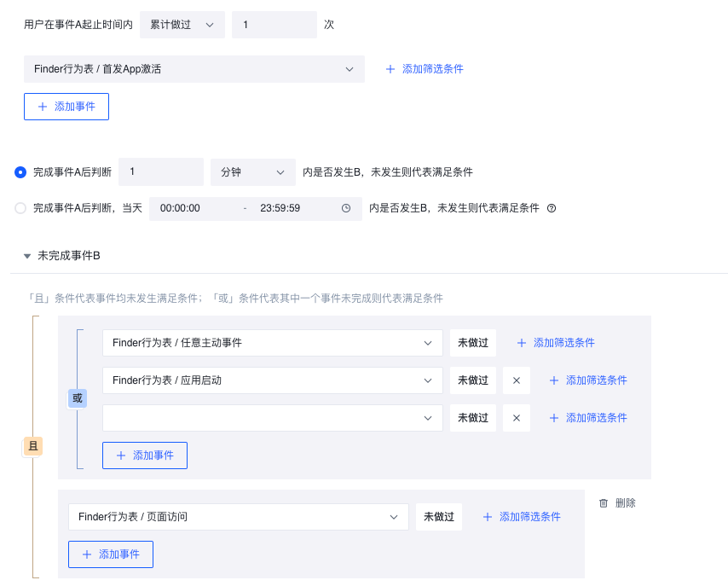Screen dimensions: 728x586
Task: Click the trash 删除 icon for the 页面访问 group
Action: coord(604,503)
